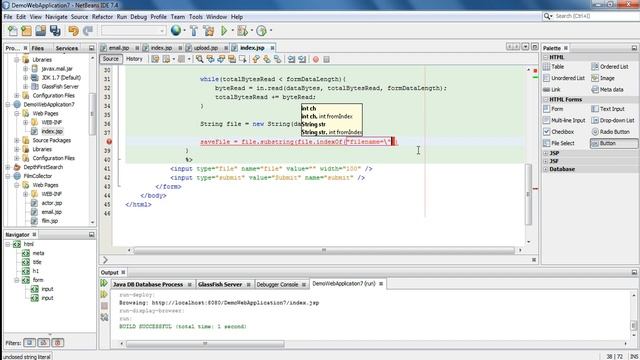
Task: Click the Debug Project icon
Action: pos(242,31)
